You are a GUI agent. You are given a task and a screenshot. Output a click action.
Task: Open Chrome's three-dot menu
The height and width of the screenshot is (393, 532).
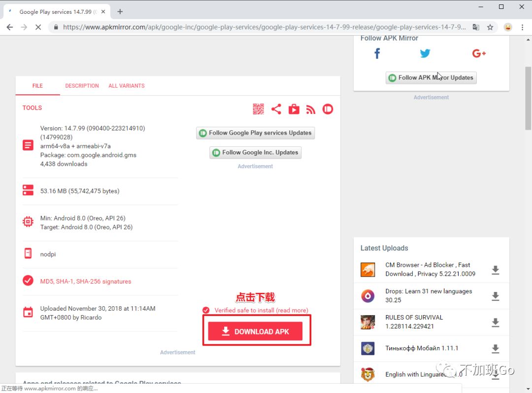click(x=522, y=27)
